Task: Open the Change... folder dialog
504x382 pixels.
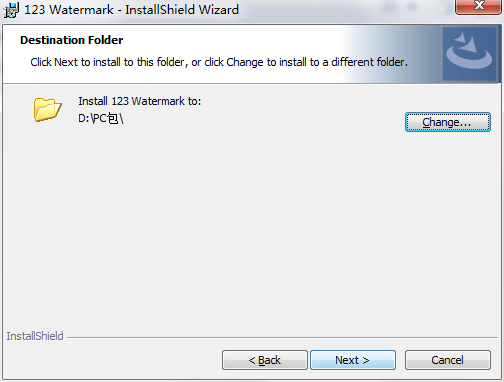Action: coord(448,122)
